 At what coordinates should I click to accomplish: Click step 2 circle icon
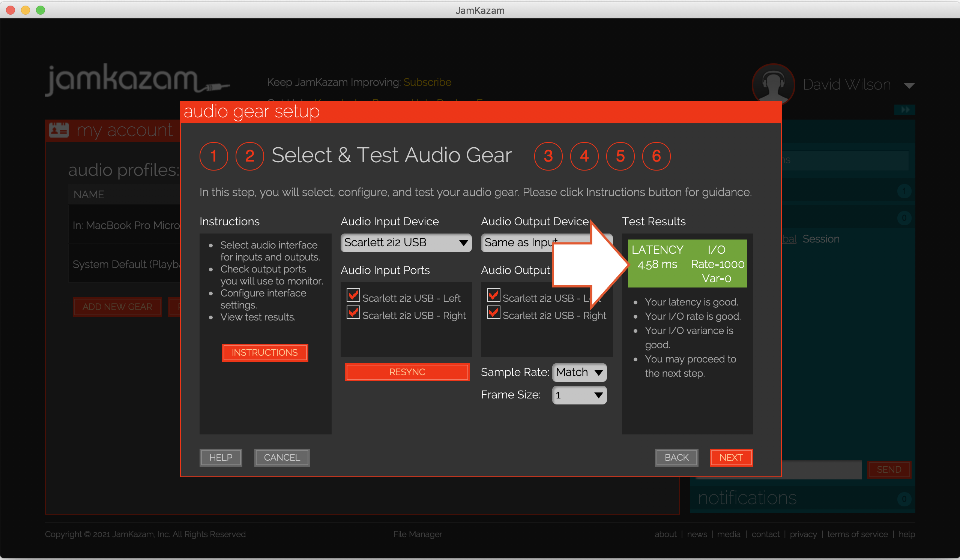(249, 156)
